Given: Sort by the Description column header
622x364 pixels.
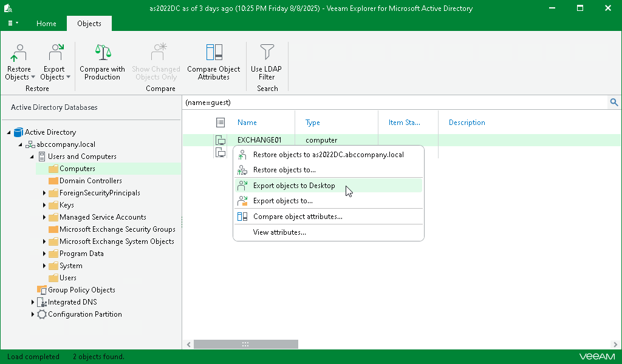Looking at the screenshot, I should (x=467, y=123).
